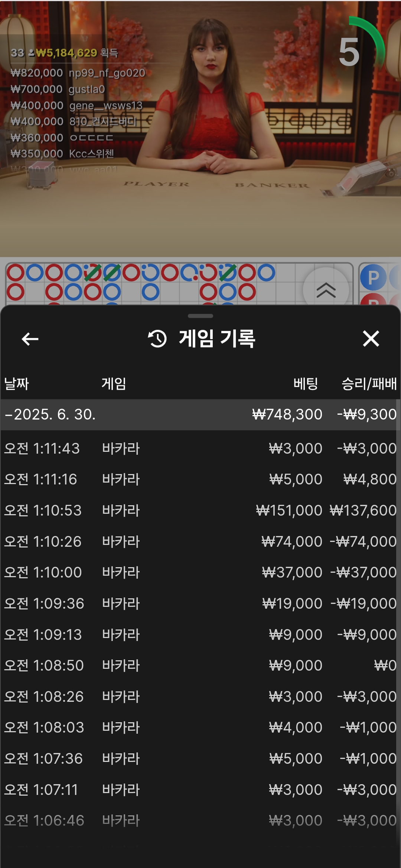
Task: Tap the blue P player bead icon
Action: click(x=373, y=277)
